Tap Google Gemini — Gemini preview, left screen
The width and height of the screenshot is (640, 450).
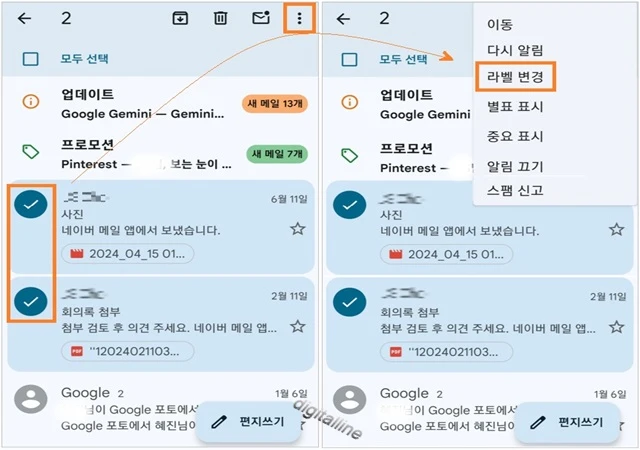point(143,114)
